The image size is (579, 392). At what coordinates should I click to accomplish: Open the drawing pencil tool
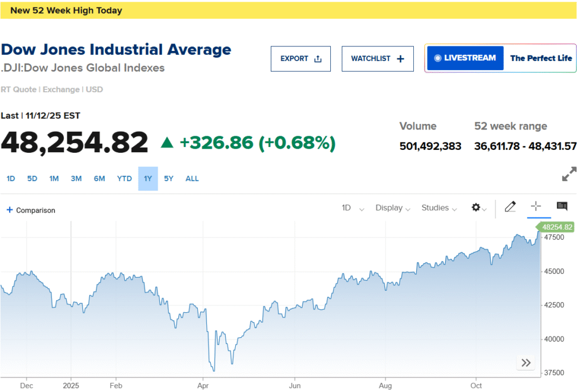(510, 207)
